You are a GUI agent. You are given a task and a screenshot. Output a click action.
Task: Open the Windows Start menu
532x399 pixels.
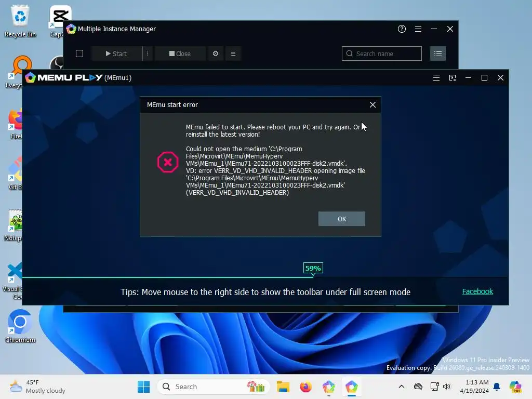point(143,387)
